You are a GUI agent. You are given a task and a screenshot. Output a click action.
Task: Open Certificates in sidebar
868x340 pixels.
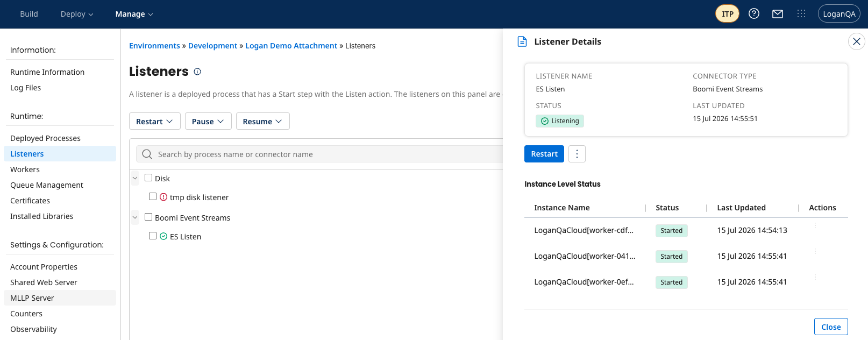(x=30, y=201)
